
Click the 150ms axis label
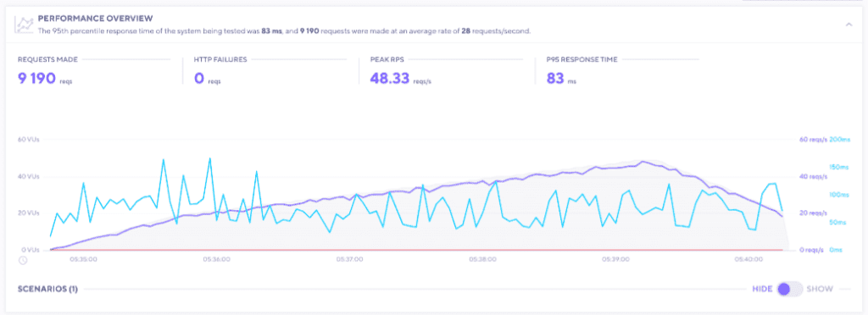(840, 167)
